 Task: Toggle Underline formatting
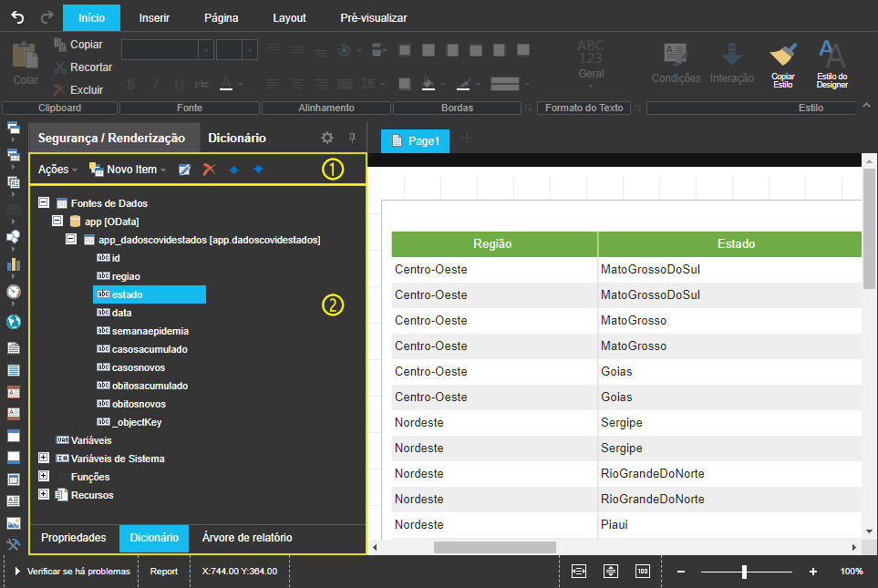pos(179,85)
